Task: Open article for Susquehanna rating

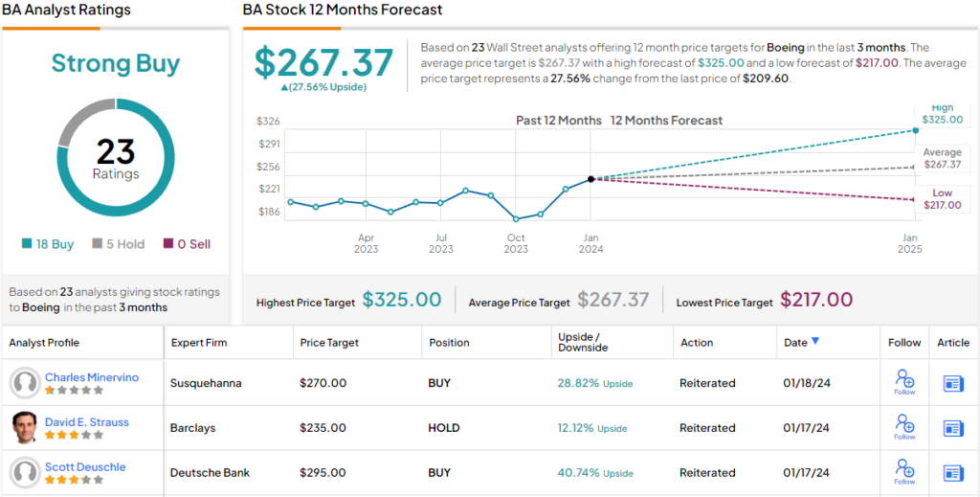Action: tap(953, 383)
